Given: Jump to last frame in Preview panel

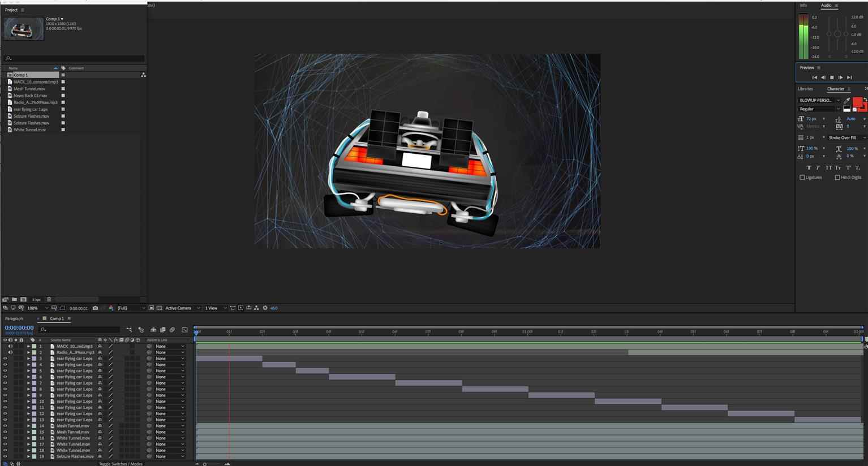Looking at the screenshot, I should pyautogui.click(x=849, y=77).
